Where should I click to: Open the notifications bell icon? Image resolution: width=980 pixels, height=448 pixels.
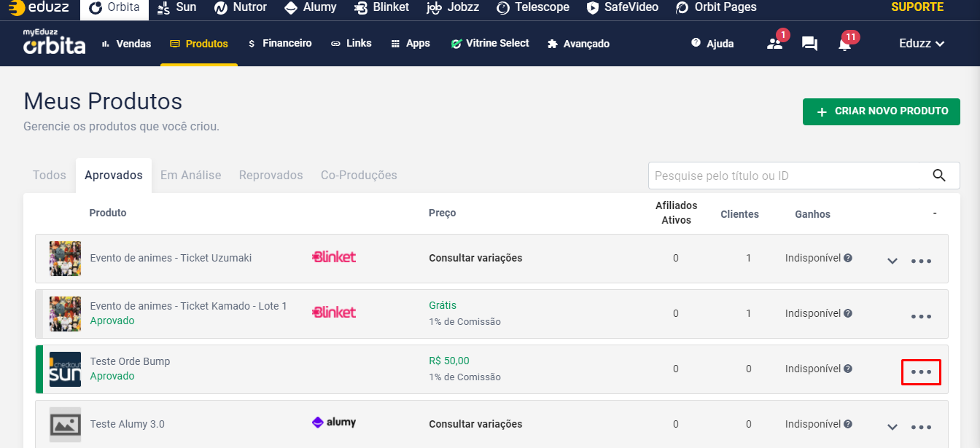844,44
